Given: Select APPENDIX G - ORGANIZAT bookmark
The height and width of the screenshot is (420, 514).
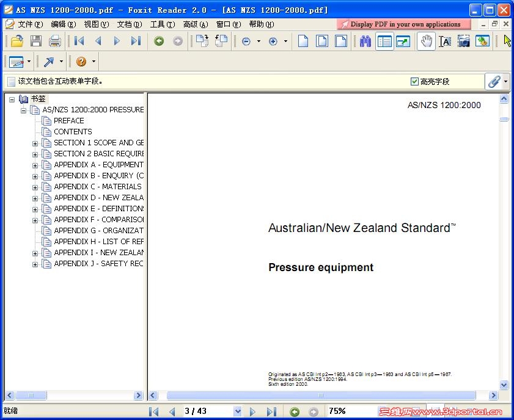Looking at the screenshot, I should (x=98, y=231).
